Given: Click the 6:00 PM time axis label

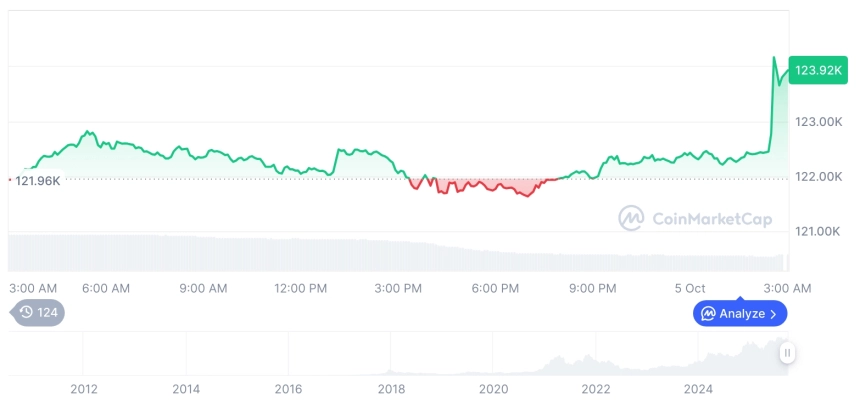Looking at the screenshot, I should pos(495,288).
